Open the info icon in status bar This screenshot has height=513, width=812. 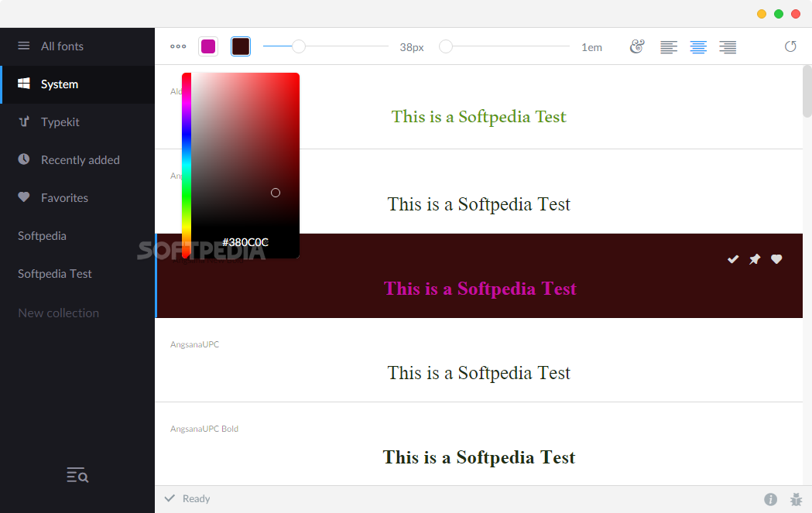pyautogui.click(x=770, y=499)
